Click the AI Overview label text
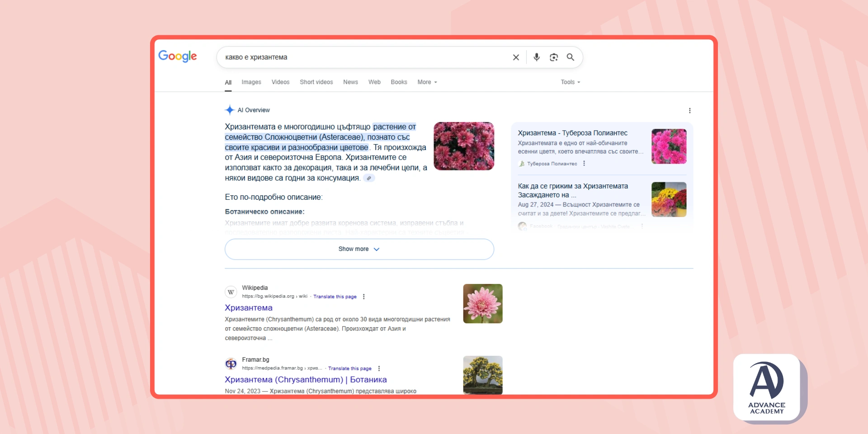Viewport: 868px width, 434px height. point(254,110)
